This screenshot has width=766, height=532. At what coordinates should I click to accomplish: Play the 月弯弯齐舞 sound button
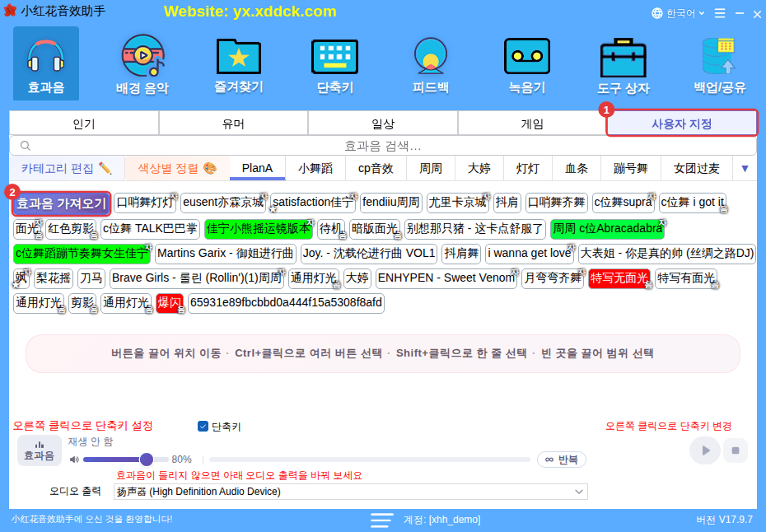[553, 278]
